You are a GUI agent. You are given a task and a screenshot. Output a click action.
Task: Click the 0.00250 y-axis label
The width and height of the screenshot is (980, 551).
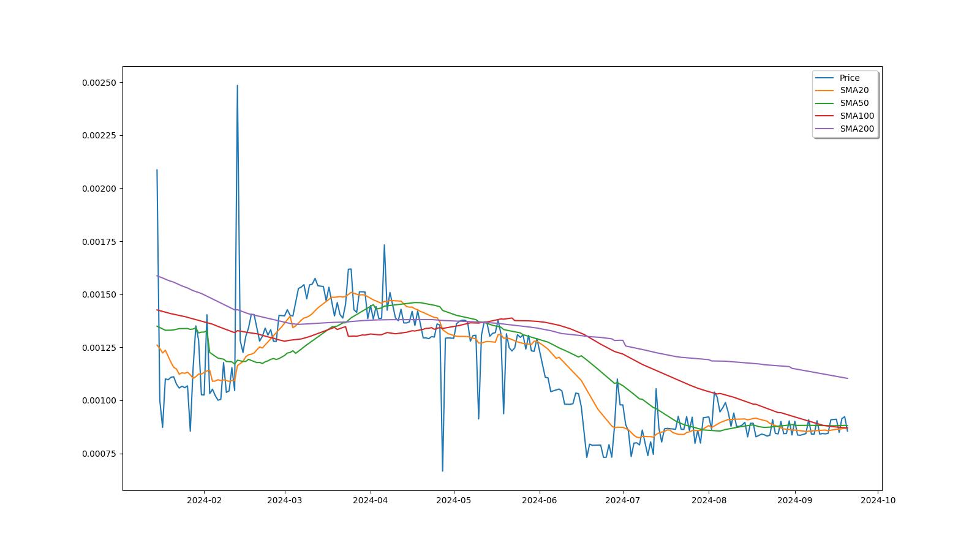(x=99, y=83)
